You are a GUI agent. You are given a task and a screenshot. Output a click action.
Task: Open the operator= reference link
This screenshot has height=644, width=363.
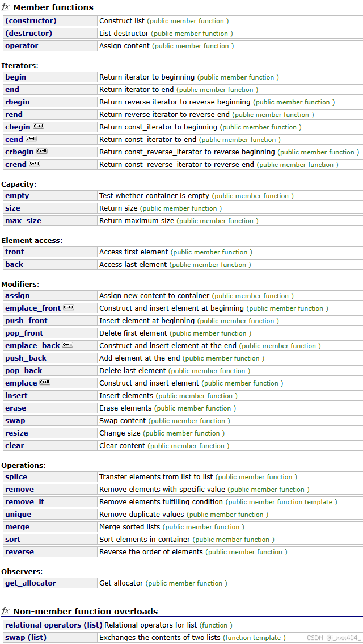coord(24,46)
